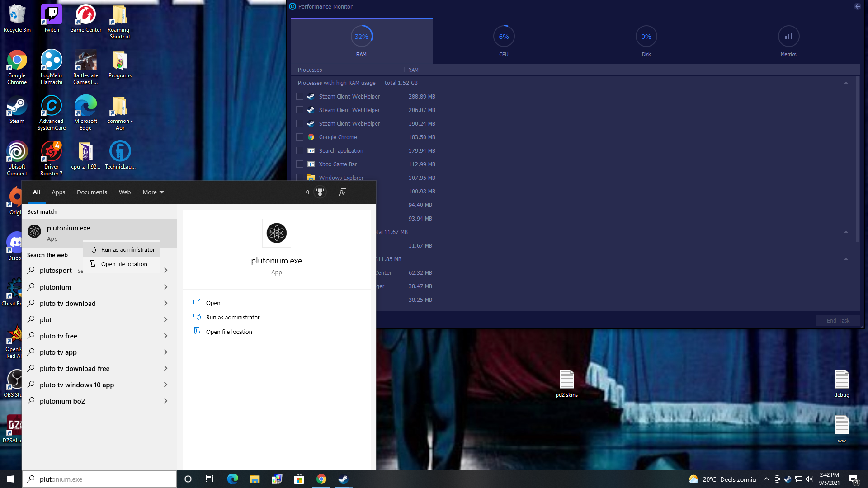Open Advanced SystemCare desktop icon
This screenshot has height=488, width=868.
click(x=52, y=113)
